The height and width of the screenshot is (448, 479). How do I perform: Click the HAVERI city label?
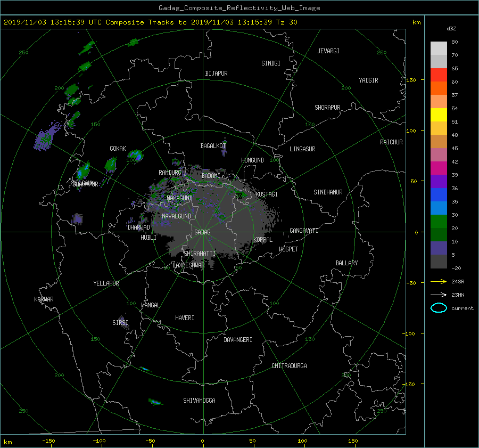(x=185, y=318)
